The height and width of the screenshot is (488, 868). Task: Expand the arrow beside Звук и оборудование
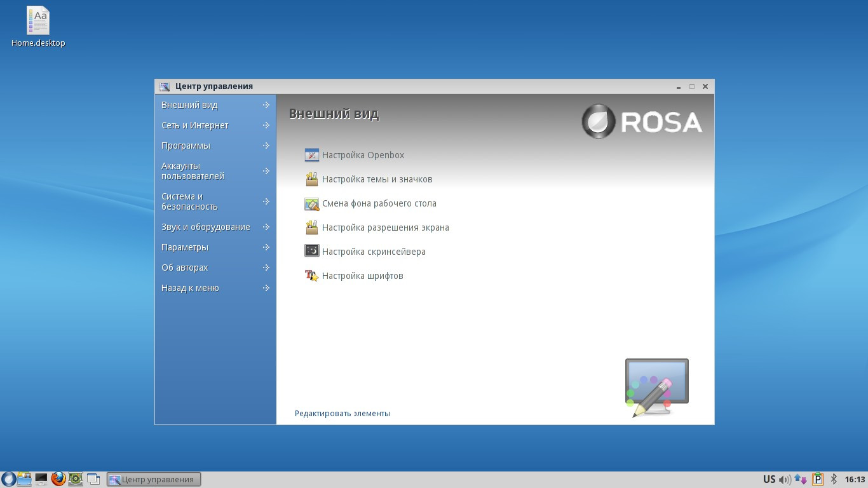pos(266,227)
